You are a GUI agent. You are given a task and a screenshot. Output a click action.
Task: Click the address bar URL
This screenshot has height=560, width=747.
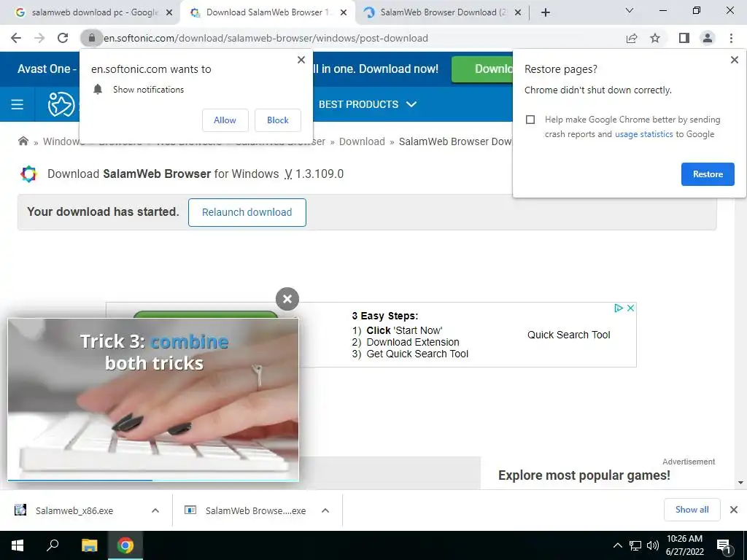(266, 38)
